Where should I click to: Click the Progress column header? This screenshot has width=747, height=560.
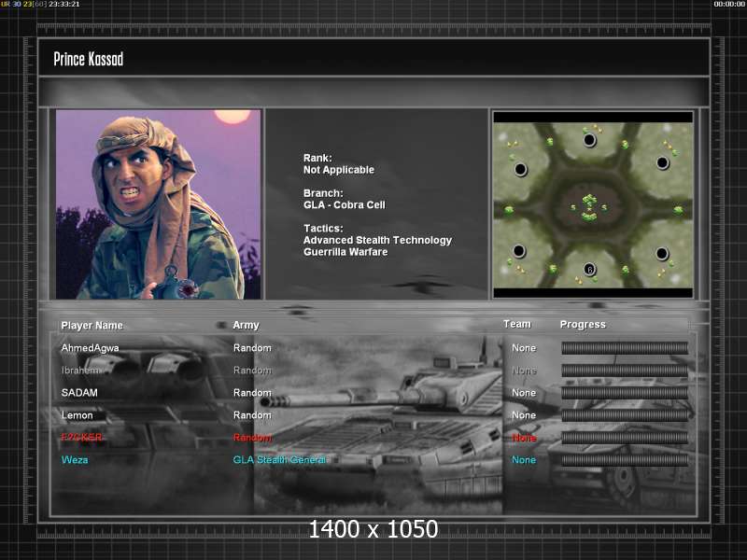(583, 324)
